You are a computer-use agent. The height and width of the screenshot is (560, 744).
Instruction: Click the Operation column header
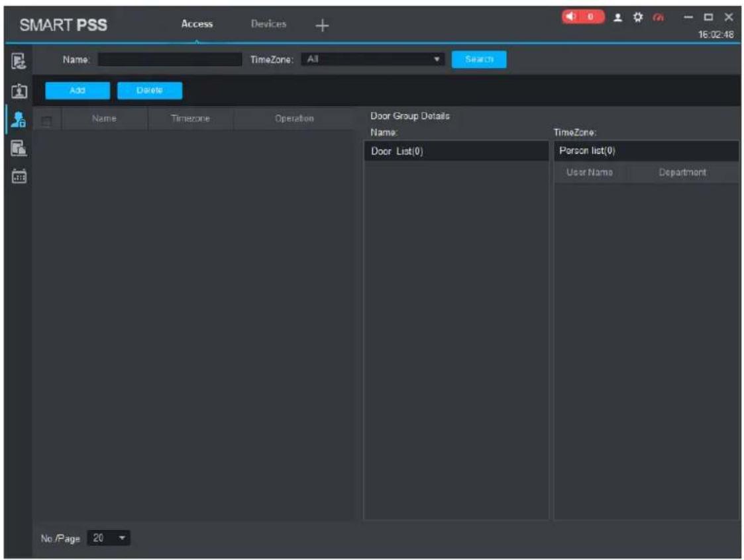pyautogui.click(x=294, y=118)
